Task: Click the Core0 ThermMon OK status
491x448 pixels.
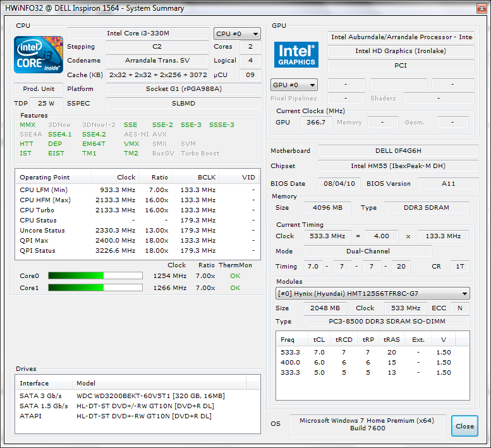Action: pos(235,275)
